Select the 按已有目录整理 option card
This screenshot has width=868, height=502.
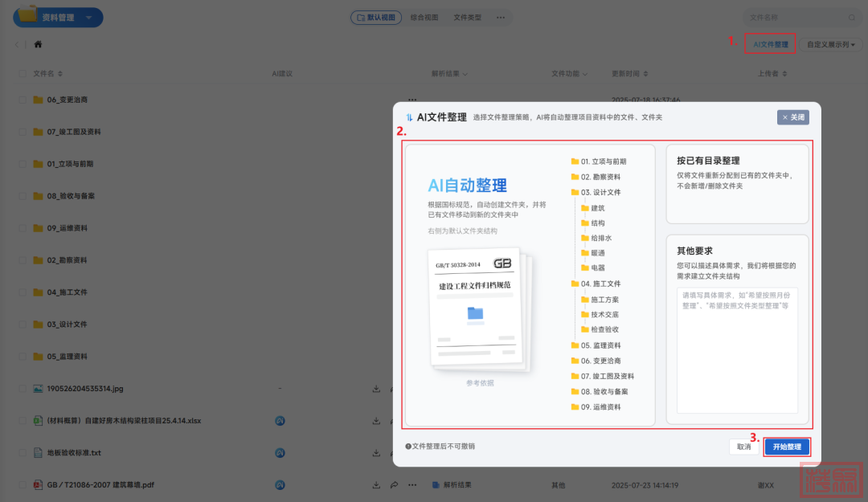click(x=737, y=183)
